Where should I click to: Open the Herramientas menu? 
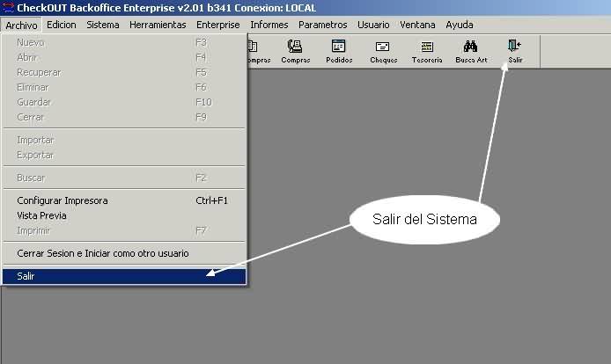(158, 25)
